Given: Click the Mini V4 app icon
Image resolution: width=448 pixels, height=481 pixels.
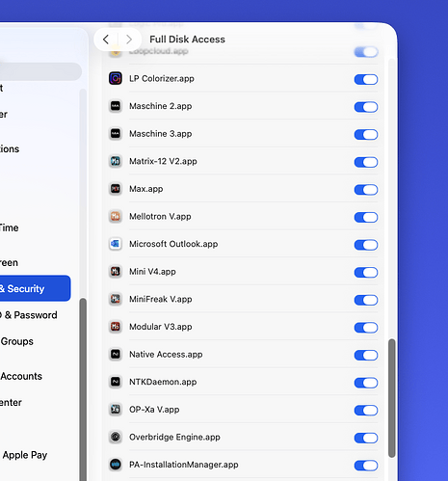Looking at the screenshot, I should (x=116, y=272).
